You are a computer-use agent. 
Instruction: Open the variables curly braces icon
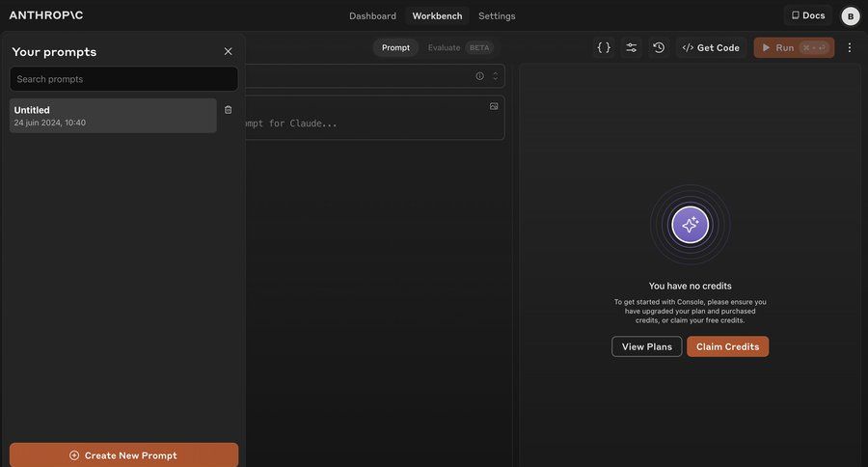[604, 47]
